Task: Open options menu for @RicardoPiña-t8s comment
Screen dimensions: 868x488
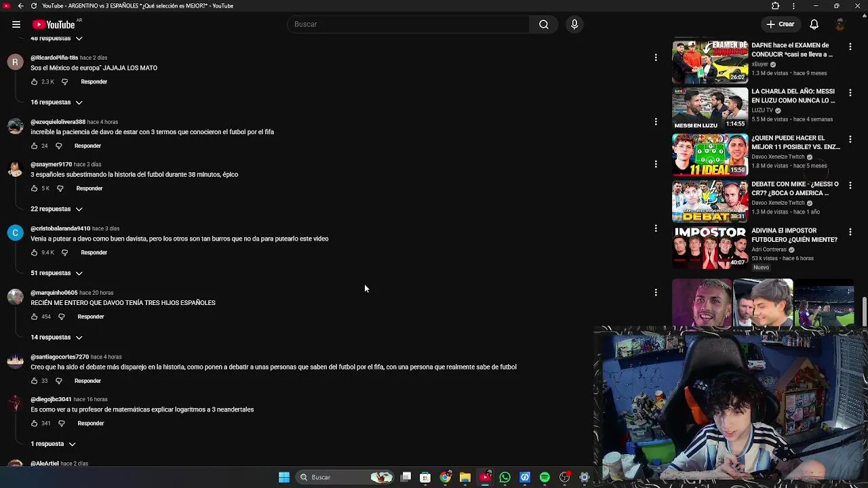Action: 656,58
